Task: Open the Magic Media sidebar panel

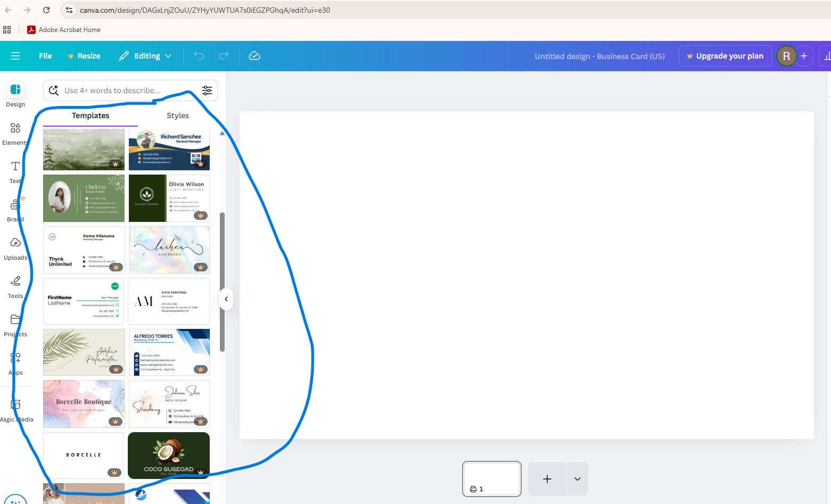Action: [15, 410]
